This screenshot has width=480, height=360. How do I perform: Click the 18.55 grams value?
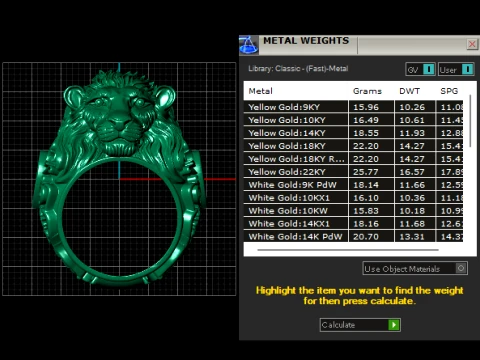click(366, 133)
